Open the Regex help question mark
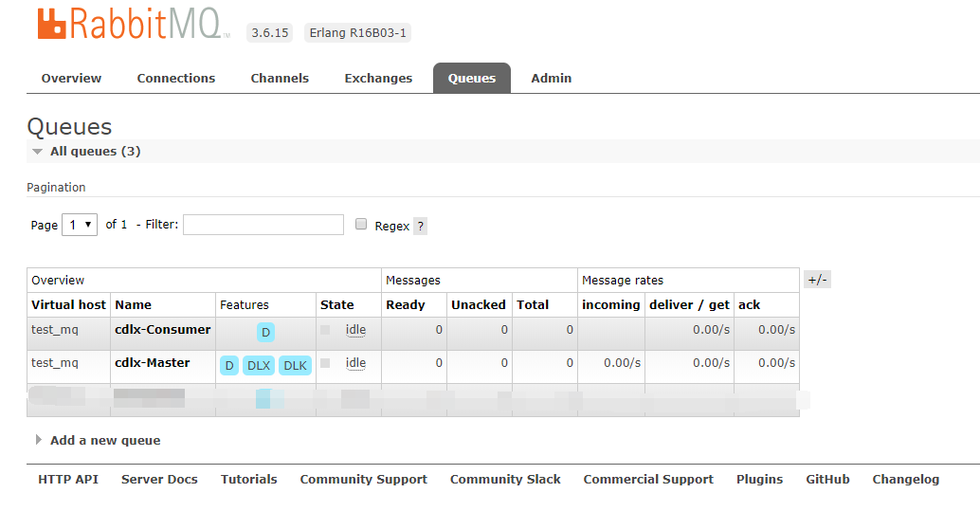This screenshot has height=511, width=980. point(421,227)
